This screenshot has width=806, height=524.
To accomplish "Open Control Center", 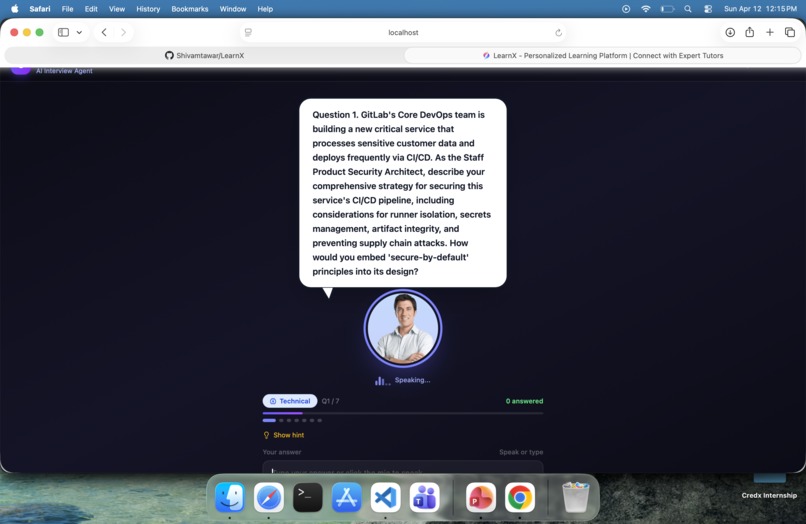I will coord(708,9).
